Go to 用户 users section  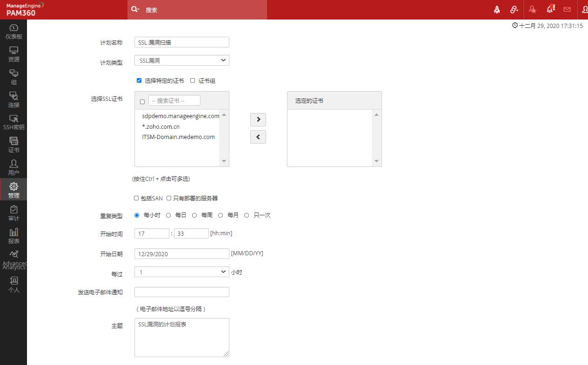pos(13,168)
